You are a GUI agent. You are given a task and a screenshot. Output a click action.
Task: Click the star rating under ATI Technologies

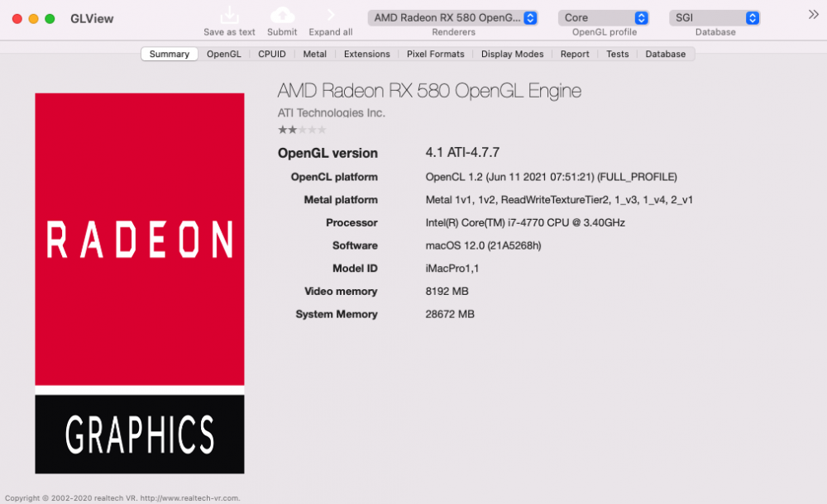[302, 130]
